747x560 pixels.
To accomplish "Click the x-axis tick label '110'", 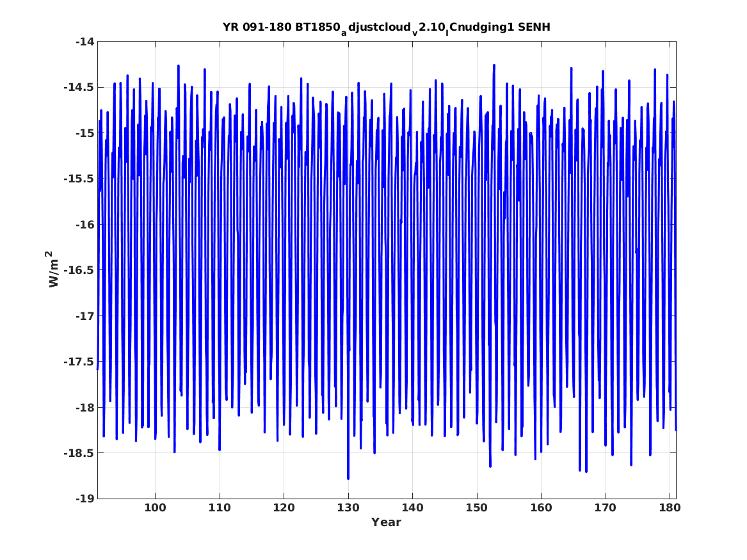I will click(219, 508).
